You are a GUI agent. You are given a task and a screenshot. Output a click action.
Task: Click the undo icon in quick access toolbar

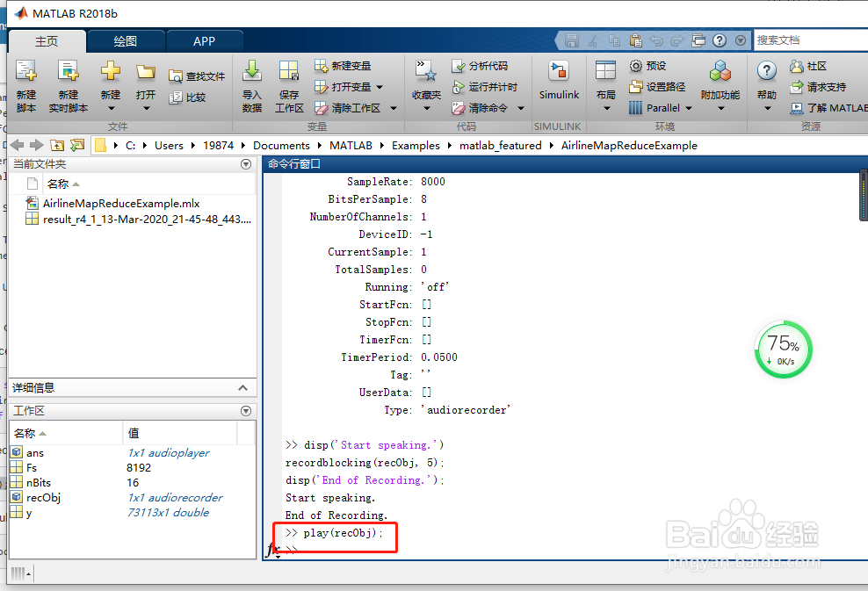pyautogui.click(x=656, y=40)
